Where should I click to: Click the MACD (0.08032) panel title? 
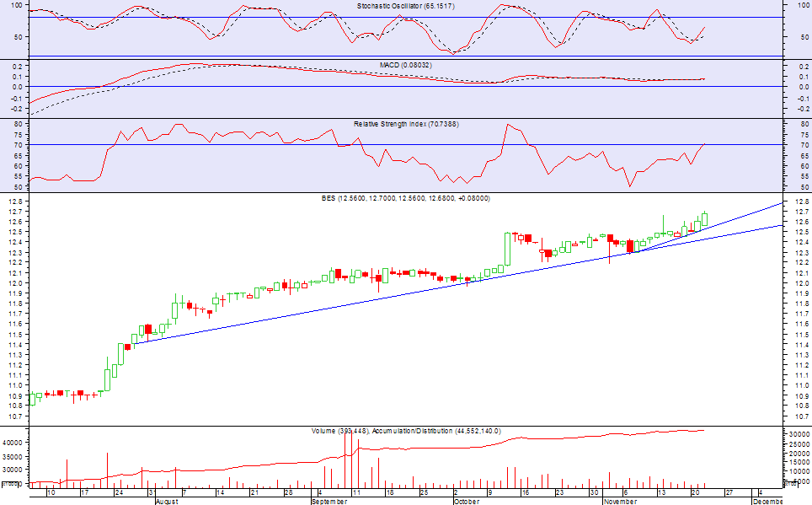coord(405,65)
